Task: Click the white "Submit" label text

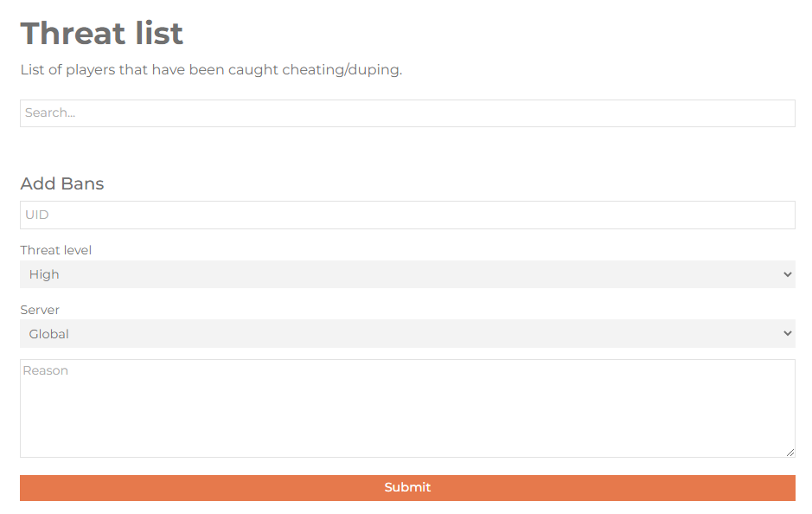Action: click(x=407, y=488)
